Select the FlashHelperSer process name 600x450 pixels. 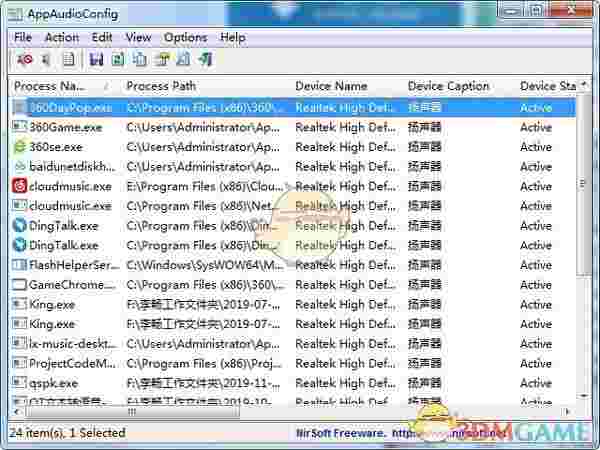point(74,265)
